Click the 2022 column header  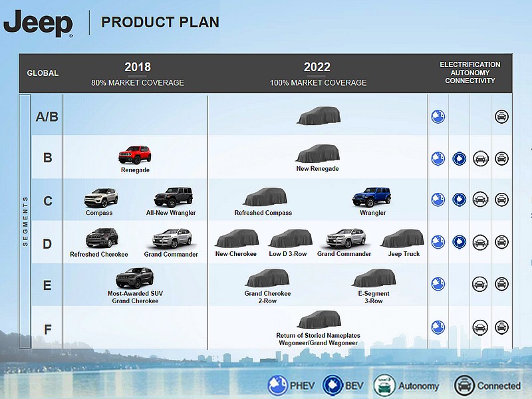(317, 67)
